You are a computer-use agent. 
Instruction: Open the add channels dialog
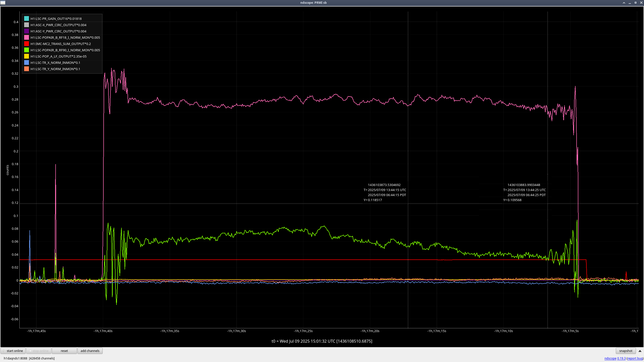tap(90, 351)
